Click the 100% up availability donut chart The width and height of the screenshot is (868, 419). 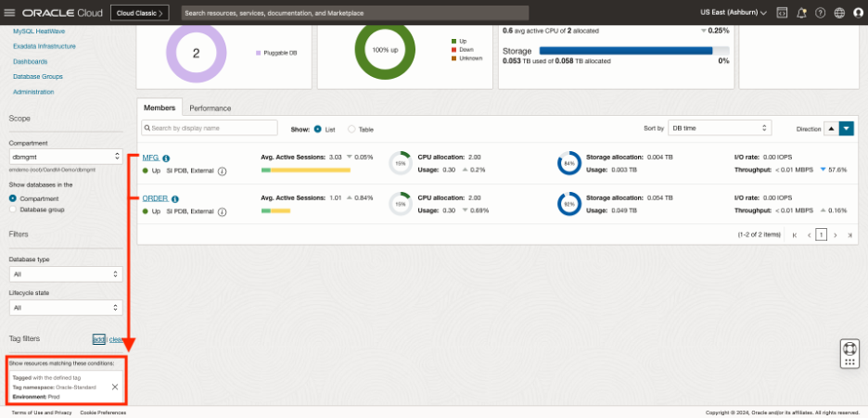pos(385,50)
